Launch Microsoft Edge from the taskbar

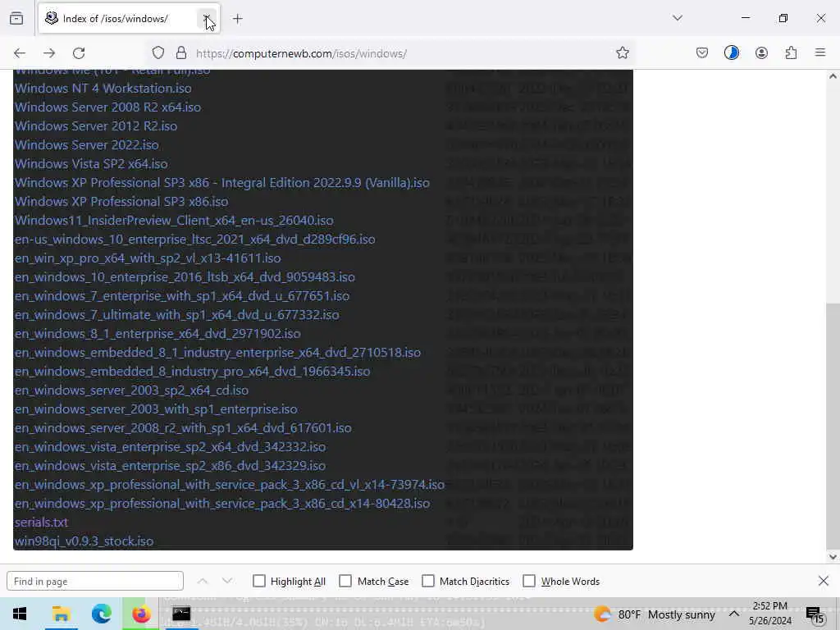coord(101,614)
